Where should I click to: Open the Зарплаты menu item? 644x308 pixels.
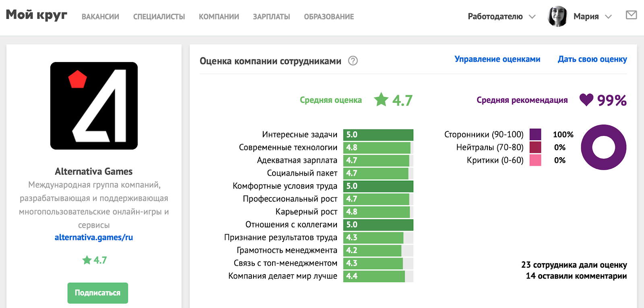(271, 17)
